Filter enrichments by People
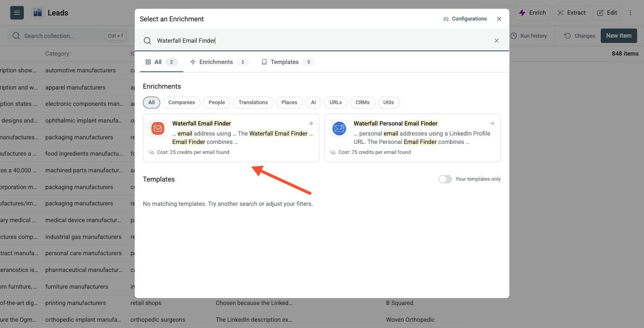 point(216,102)
